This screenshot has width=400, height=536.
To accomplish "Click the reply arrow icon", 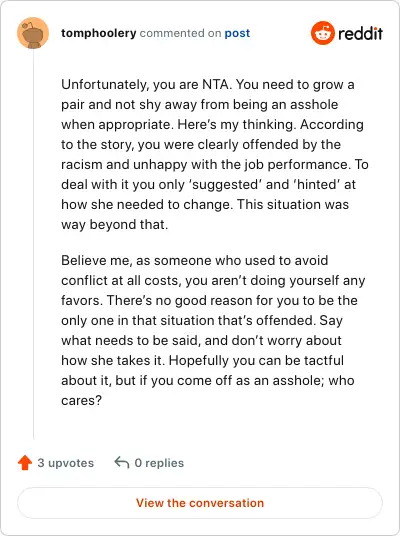I will click(x=122, y=463).
